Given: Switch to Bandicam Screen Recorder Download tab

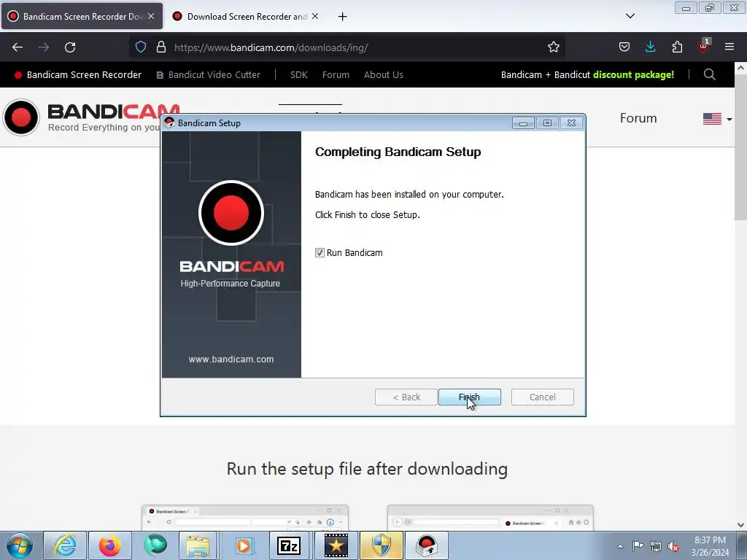Looking at the screenshot, I should pyautogui.click(x=82, y=16).
